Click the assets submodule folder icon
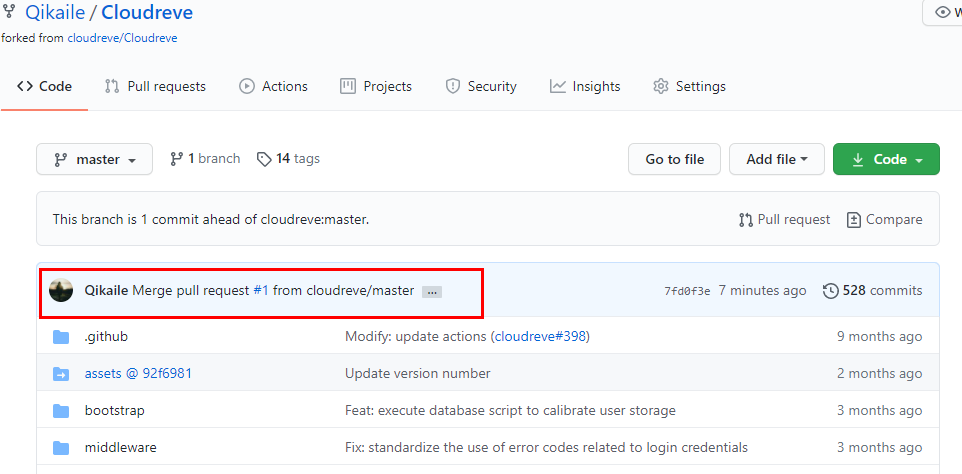 pos(61,374)
